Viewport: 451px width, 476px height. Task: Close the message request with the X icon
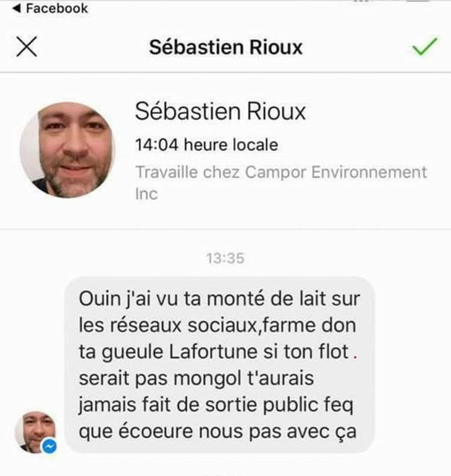[x=26, y=47]
